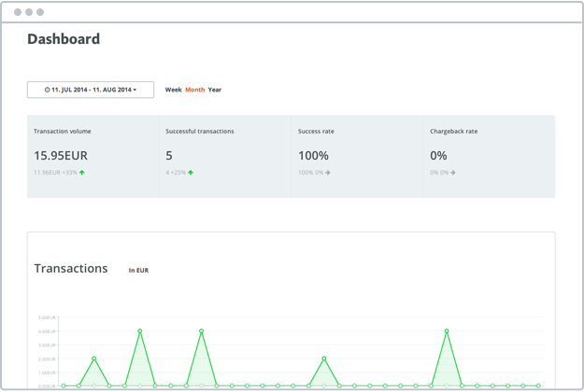Click the 100% success rate value
The image size is (584, 392).
click(x=313, y=156)
